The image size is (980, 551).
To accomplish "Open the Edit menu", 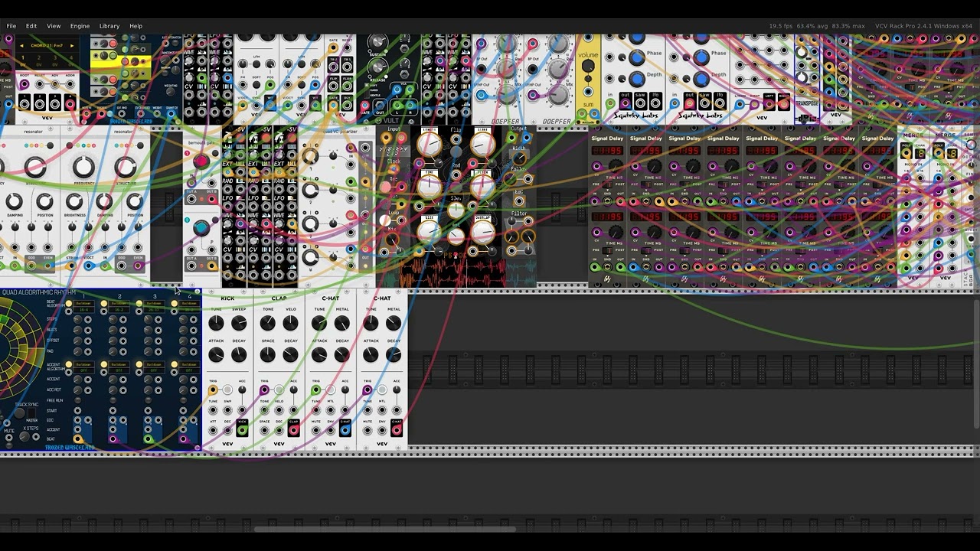I will 31,26.
